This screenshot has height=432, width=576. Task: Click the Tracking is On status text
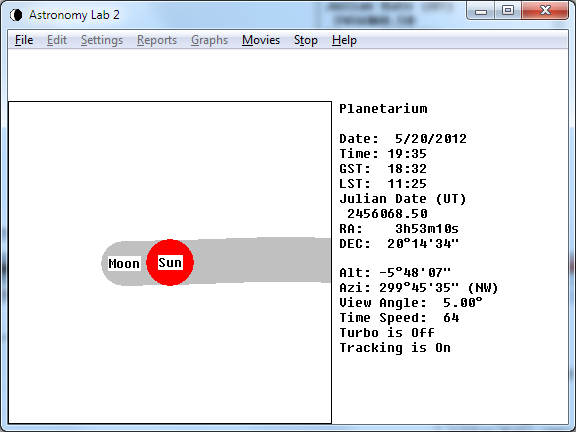(395, 348)
